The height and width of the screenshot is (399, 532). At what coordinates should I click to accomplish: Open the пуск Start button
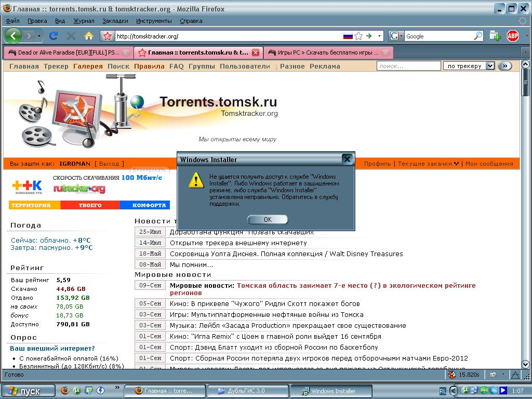(28, 391)
